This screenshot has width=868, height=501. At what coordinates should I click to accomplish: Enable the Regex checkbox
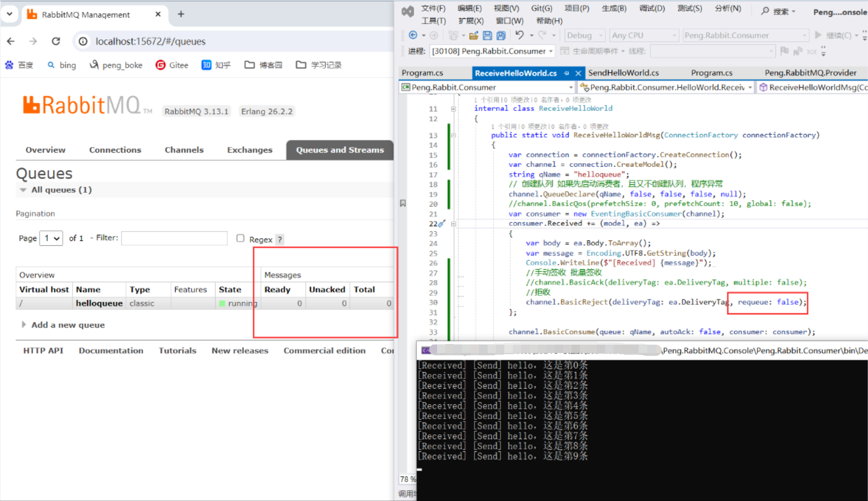point(240,238)
